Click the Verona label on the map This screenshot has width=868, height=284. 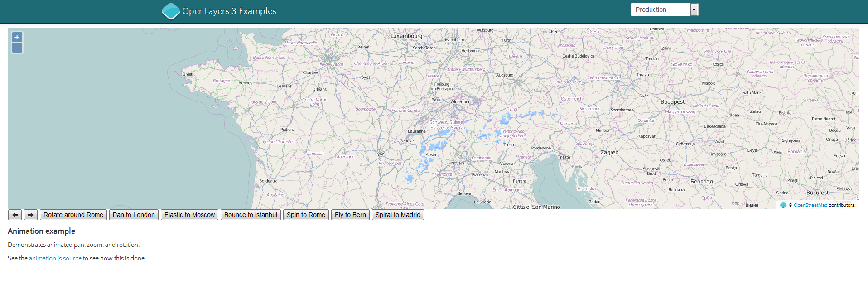[x=506, y=164]
